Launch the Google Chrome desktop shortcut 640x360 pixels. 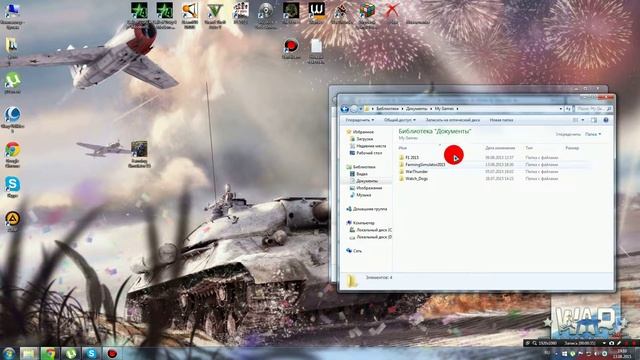tap(13, 154)
